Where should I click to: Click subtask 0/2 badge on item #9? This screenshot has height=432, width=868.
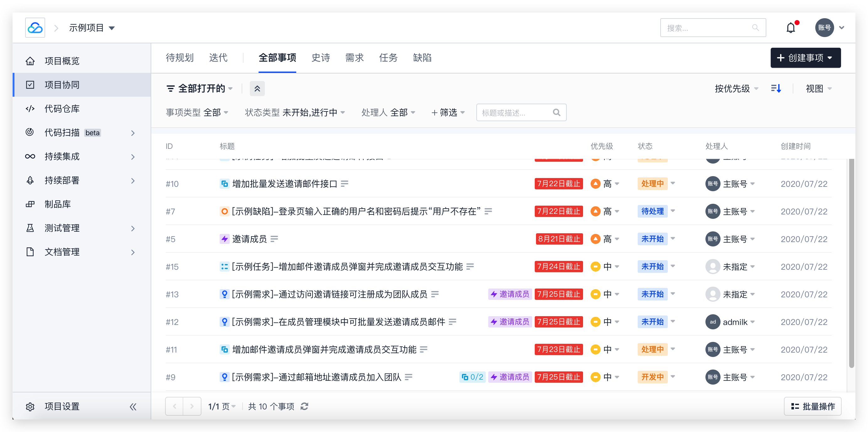pyautogui.click(x=472, y=377)
